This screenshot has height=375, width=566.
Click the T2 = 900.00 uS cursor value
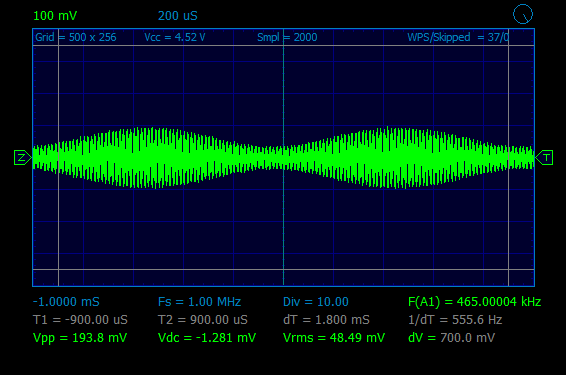[x=203, y=320]
